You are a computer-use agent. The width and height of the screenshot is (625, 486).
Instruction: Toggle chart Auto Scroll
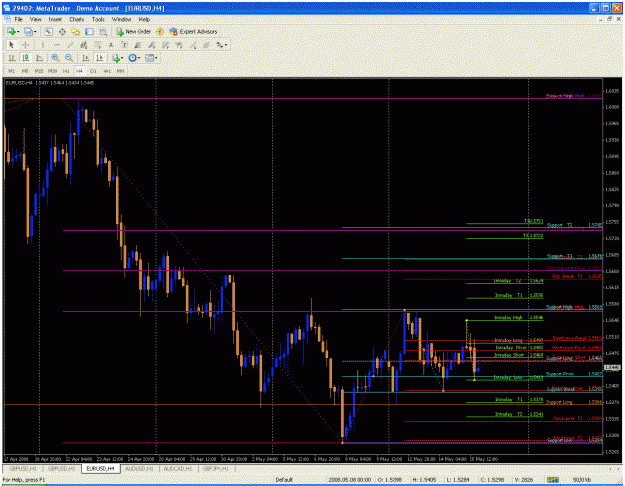[x=86, y=58]
